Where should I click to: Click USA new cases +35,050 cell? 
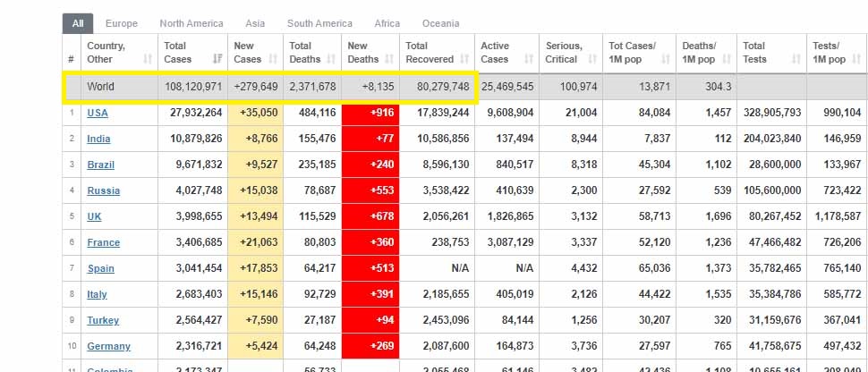point(255,113)
